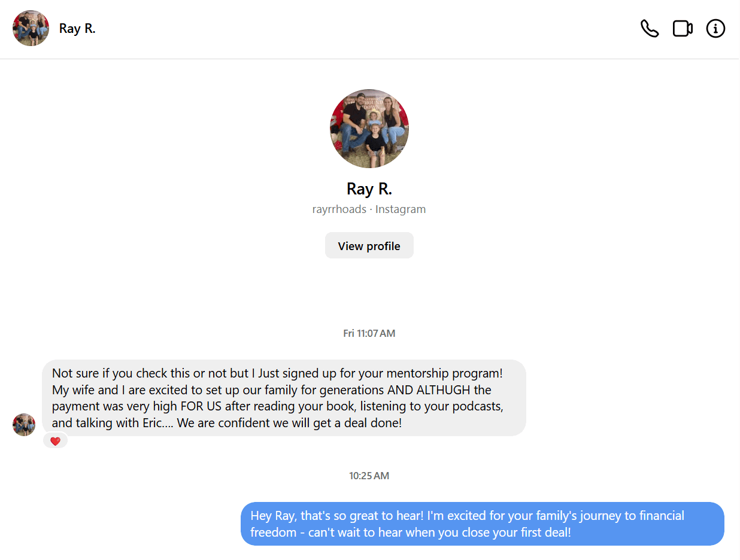Image resolution: width=740 pixels, height=560 pixels.
Task: Click the Instagram label beside the username
Action: click(401, 209)
